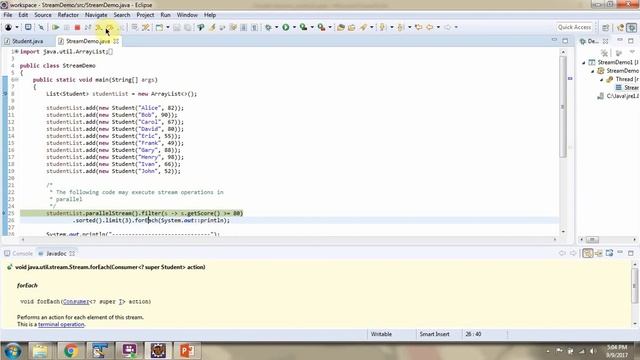
Task: Open the Navigate menu
Action: [x=96, y=15]
